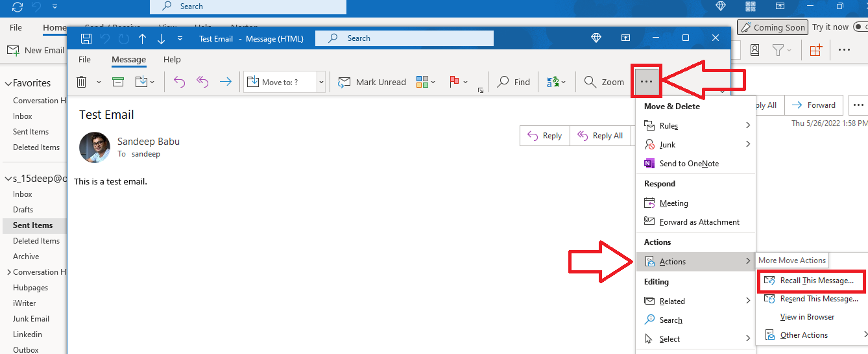Open the Help tab in message window
868x354 pixels.
pos(172,59)
